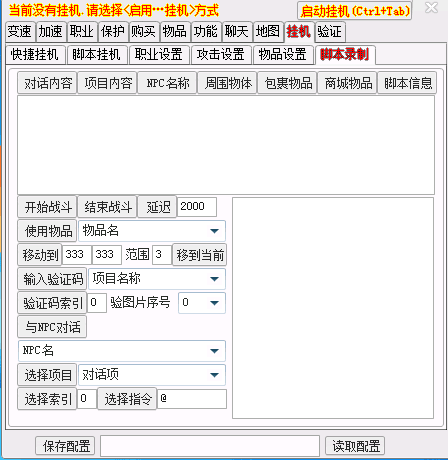Click the 与NPC对话 button
This screenshot has height=460, width=448.
[x=52, y=327]
